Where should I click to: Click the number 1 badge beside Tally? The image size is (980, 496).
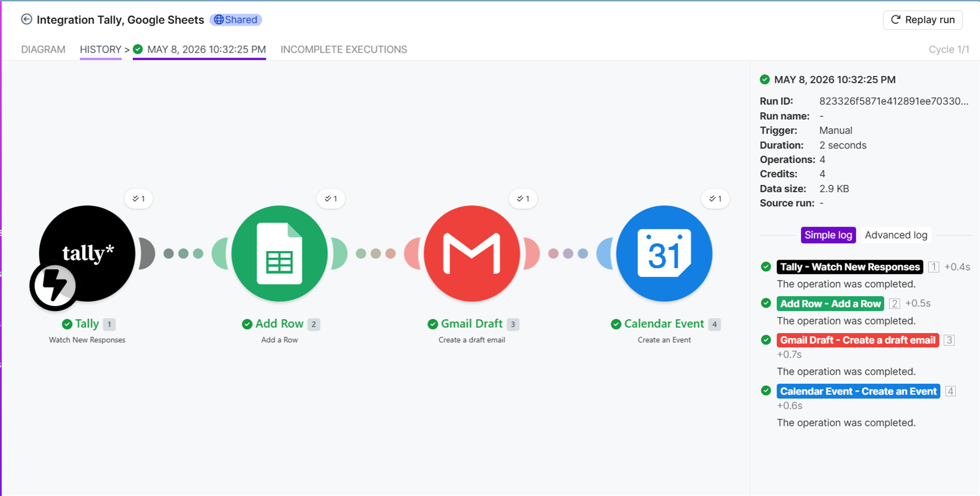pos(109,325)
